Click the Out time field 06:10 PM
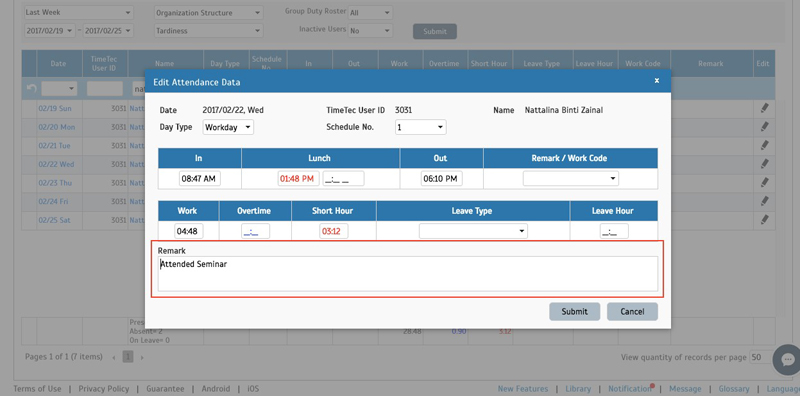This screenshot has height=396, width=800. (x=441, y=179)
